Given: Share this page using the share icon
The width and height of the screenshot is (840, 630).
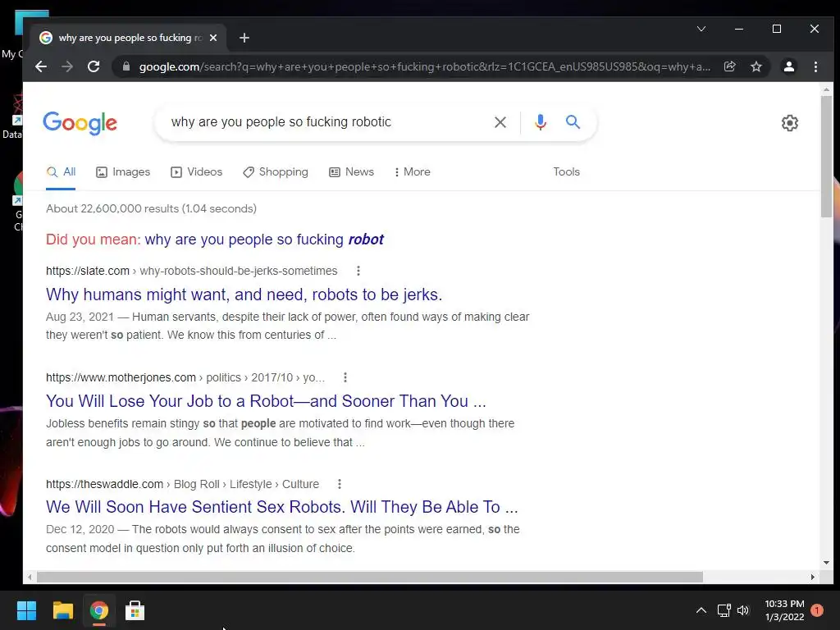Looking at the screenshot, I should [x=729, y=66].
